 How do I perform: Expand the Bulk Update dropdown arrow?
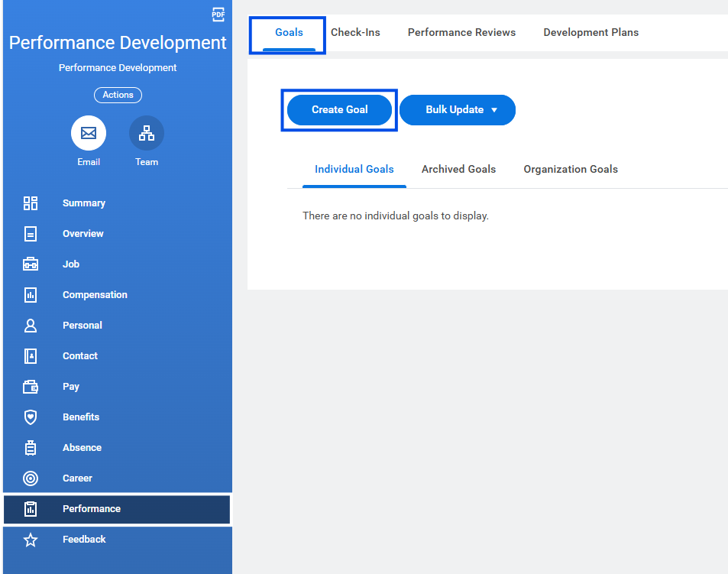point(494,110)
